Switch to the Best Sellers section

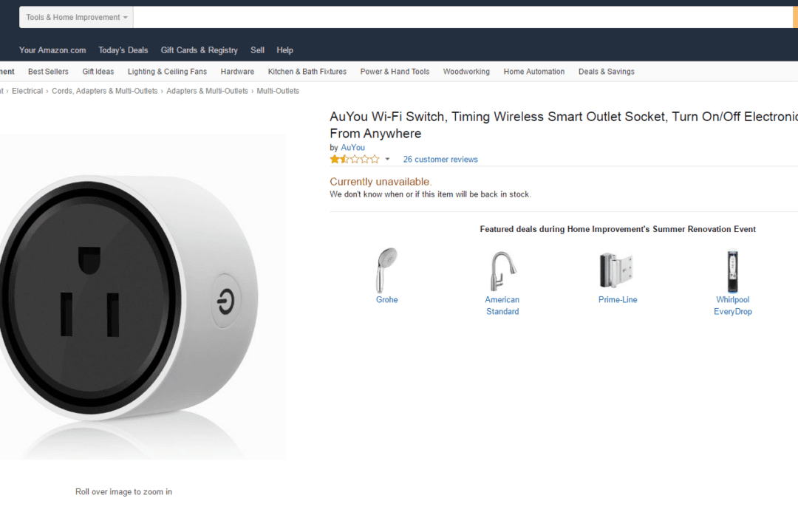click(48, 72)
